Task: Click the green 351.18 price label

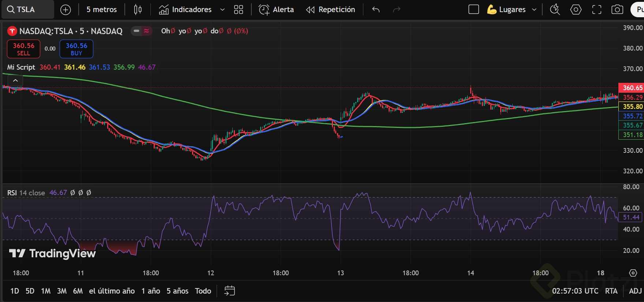Action: (631, 135)
